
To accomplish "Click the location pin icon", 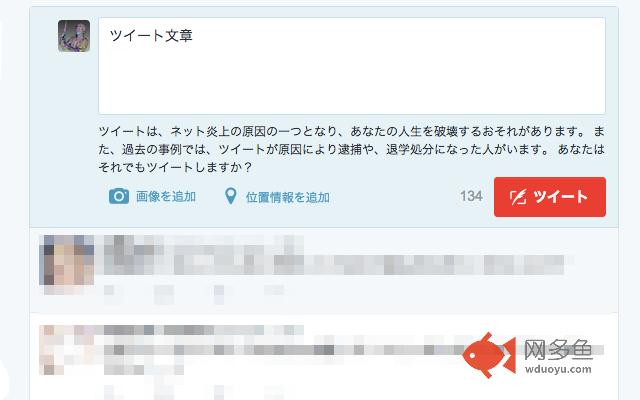I will point(231,196).
